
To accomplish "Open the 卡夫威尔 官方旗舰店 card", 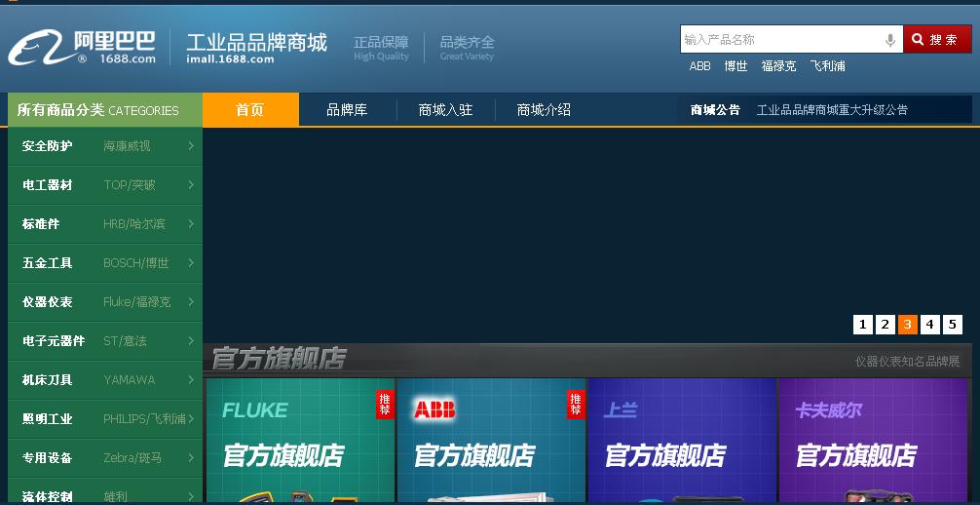I will pyautogui.click(x=873, y=441).
